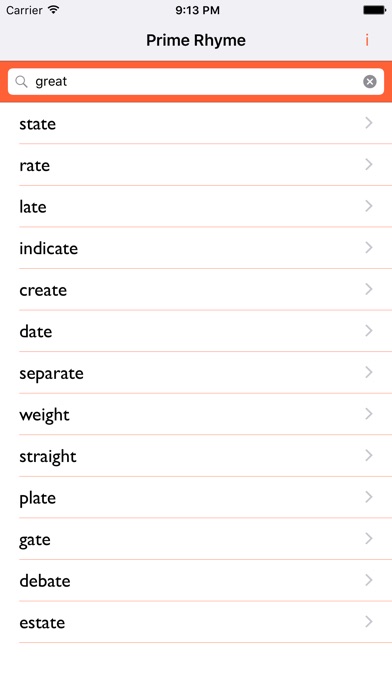Tap the "Prime Rhyme" title
This screenshot has width=392, height=696.
click(196, 40)
